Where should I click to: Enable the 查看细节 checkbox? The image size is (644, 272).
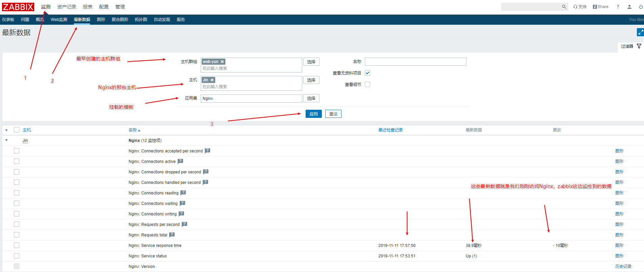368,84
